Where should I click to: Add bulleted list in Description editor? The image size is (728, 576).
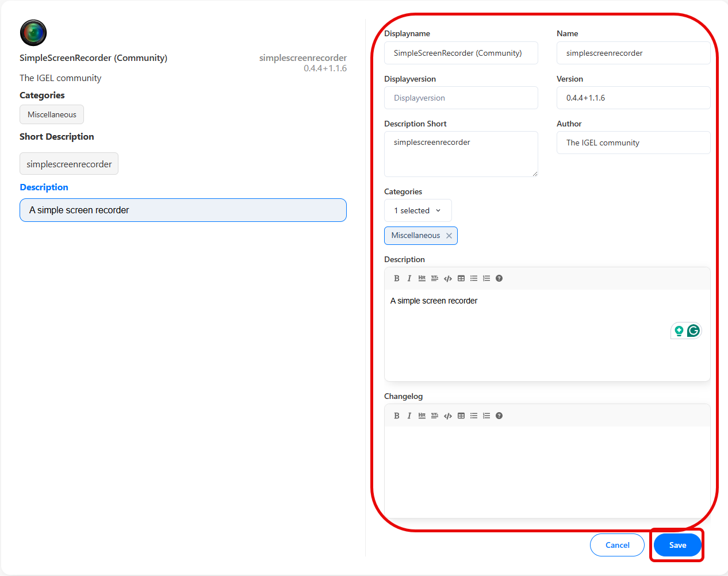click(x=474, y=278)
